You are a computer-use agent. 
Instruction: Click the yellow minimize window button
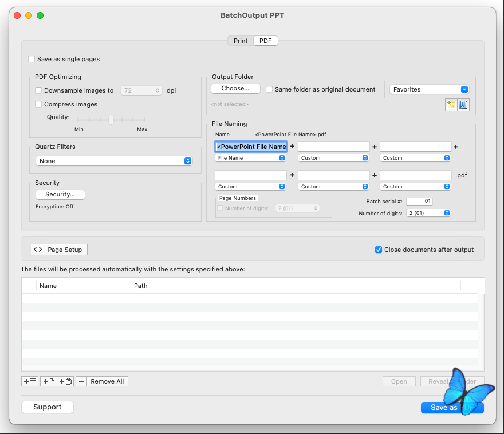29,15
